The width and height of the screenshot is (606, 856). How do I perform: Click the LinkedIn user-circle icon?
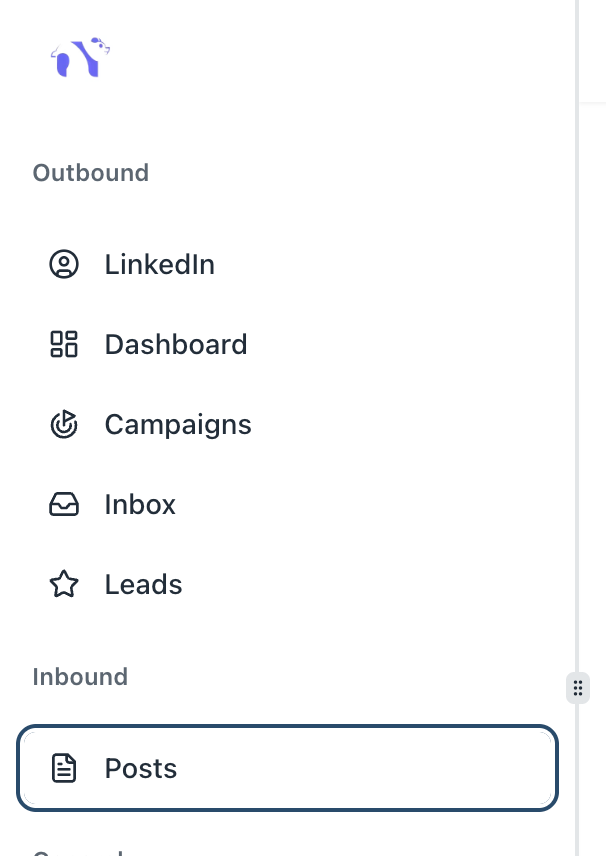point(64,265)
